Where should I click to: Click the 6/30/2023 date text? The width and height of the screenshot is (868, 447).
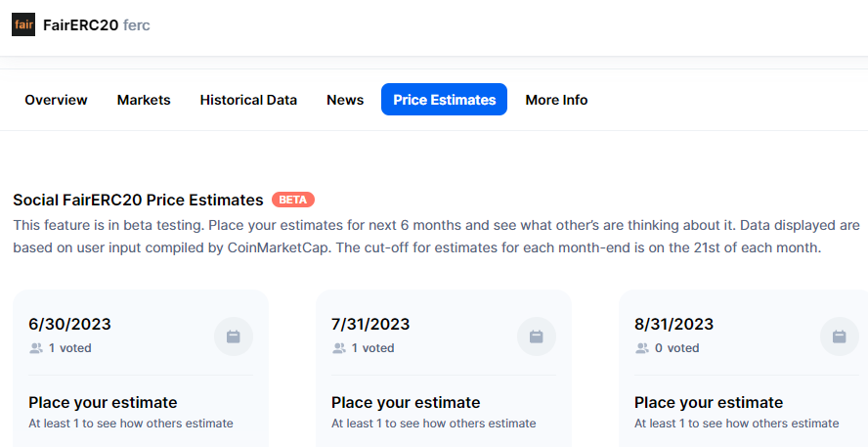69,324
